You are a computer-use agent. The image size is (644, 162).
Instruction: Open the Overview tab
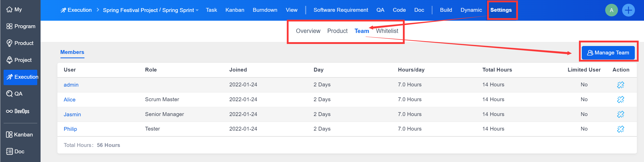pos(308,31)
